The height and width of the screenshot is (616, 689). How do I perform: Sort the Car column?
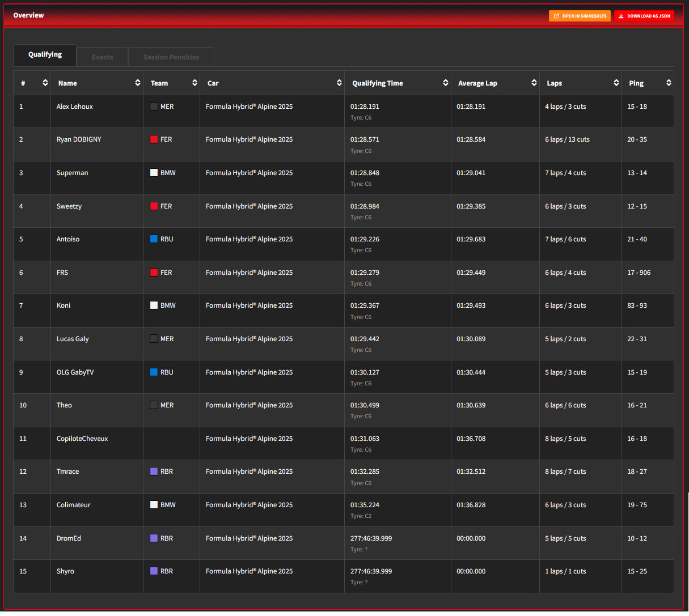tap(339, 83)
